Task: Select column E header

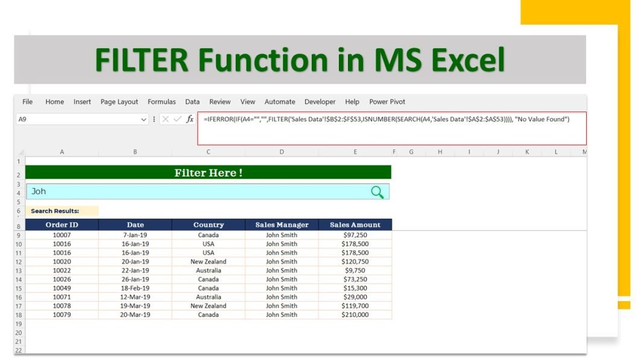Action: pyautogui.click(x=355, y=152)
